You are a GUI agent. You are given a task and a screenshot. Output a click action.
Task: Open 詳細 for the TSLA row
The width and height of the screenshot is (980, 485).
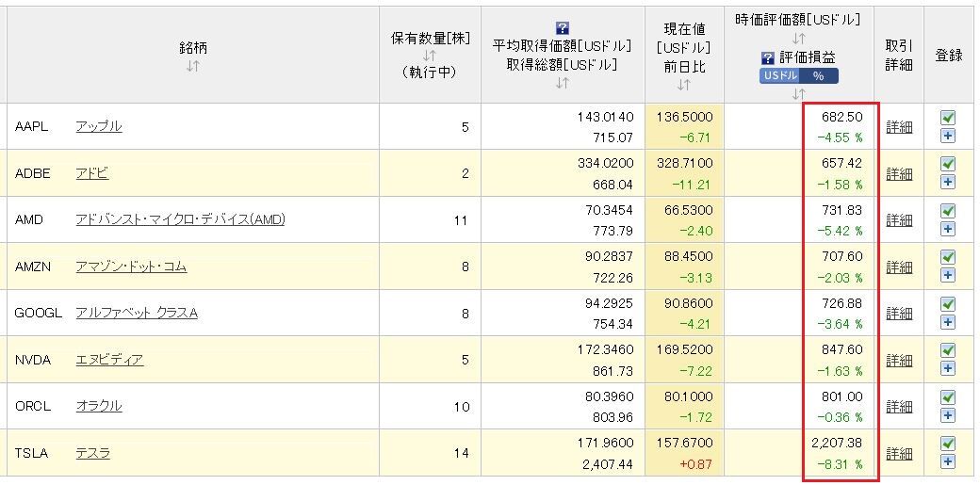[x=899, y=453]
